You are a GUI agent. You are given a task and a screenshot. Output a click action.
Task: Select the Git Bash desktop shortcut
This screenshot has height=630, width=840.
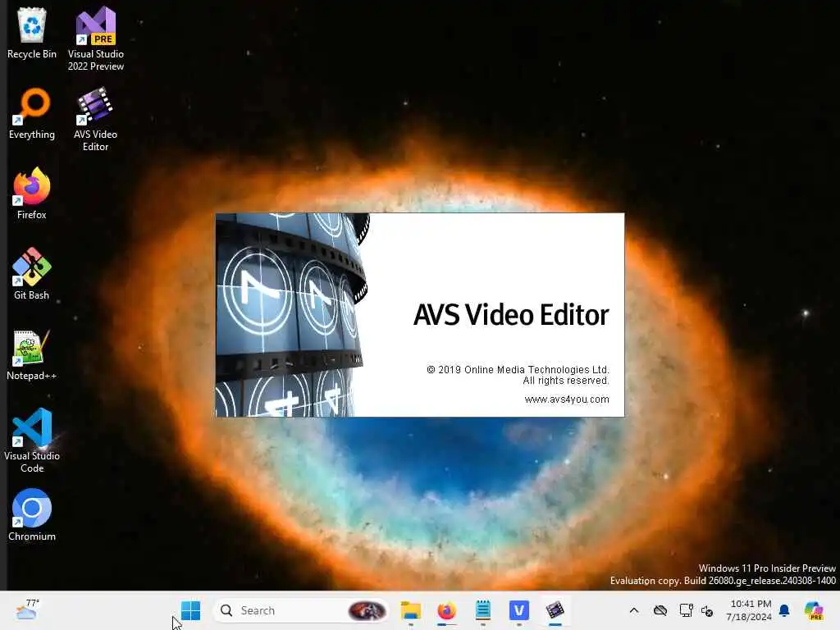pyautogui.click(x=32, y=274)
